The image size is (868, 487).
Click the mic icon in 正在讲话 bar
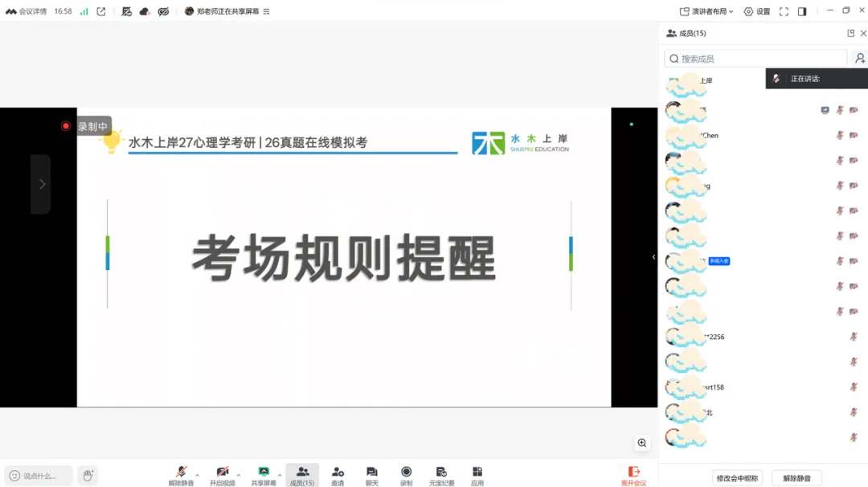776,79
